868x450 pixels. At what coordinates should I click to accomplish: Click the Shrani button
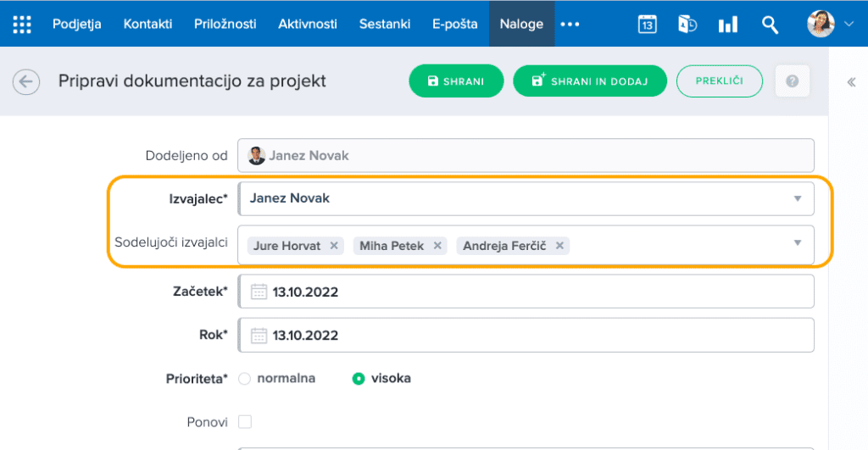pos(456,81)
